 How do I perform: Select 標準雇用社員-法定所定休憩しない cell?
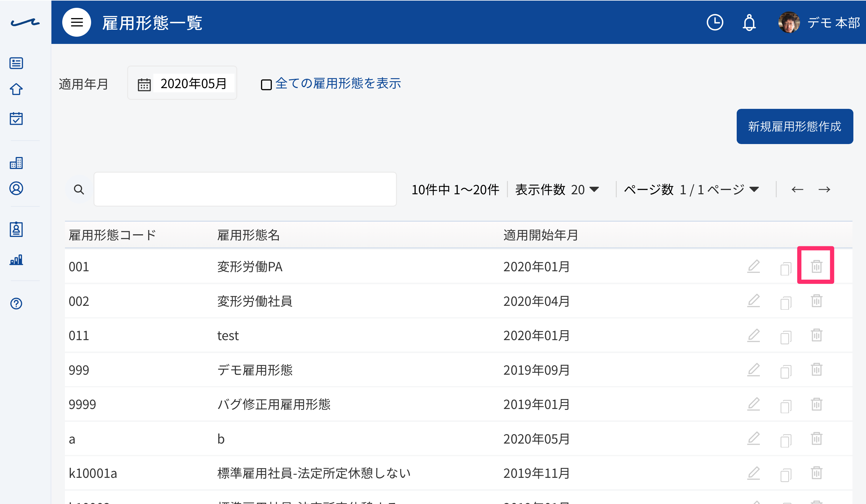pos(314,473)
